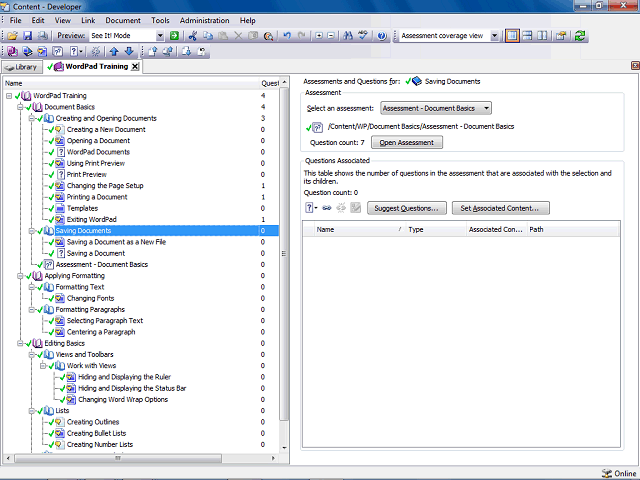Collapse the WordPad Training root node
This screenshot has height=480, width=640.
pos(9,96)
